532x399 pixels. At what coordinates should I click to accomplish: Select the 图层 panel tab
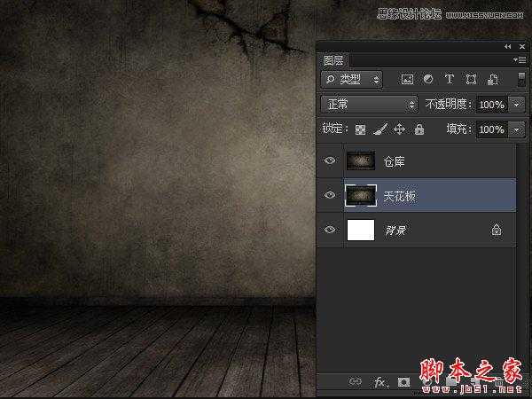coord(334,60)
